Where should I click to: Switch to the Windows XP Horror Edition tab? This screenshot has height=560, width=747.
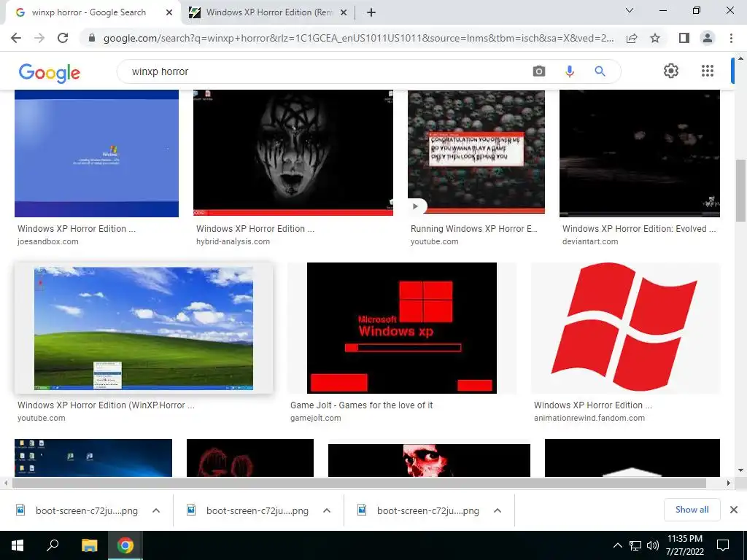[268, 12]
